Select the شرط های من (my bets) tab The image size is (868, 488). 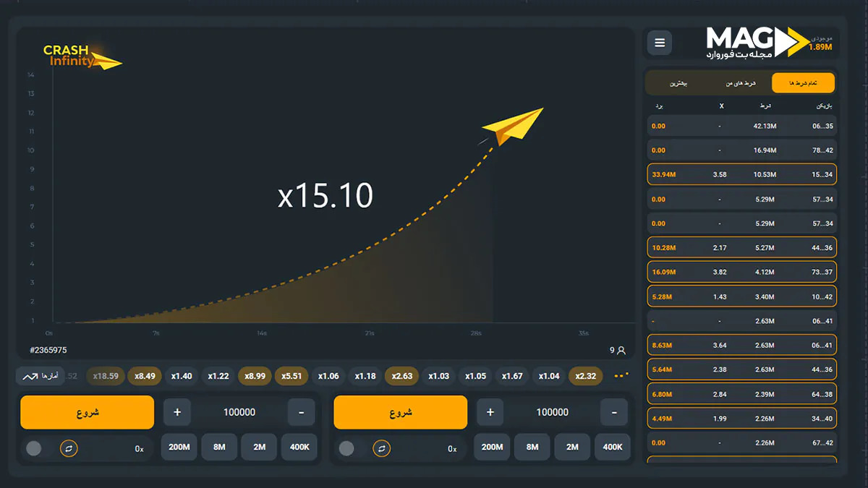pos(741,83)
